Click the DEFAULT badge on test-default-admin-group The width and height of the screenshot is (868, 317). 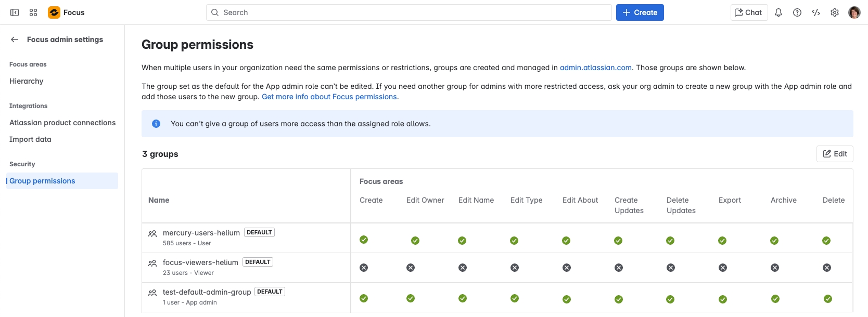[270, 292]
